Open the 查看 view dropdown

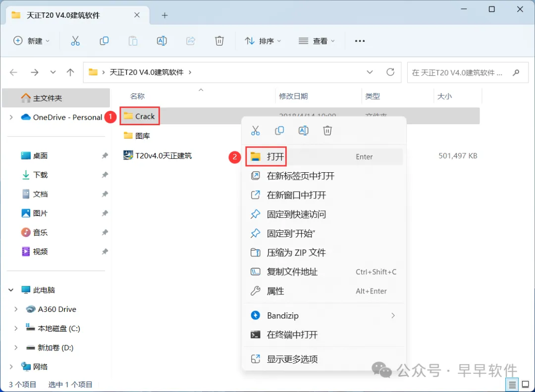(x=317, y=41)
